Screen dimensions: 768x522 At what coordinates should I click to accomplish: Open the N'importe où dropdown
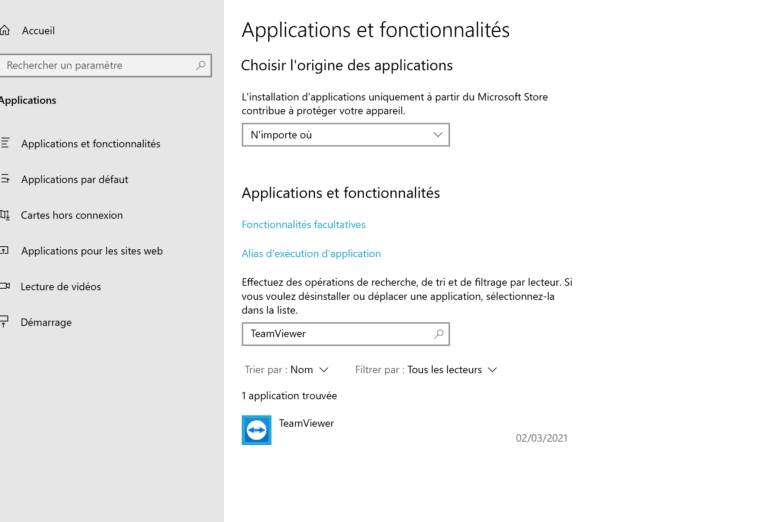345,135
